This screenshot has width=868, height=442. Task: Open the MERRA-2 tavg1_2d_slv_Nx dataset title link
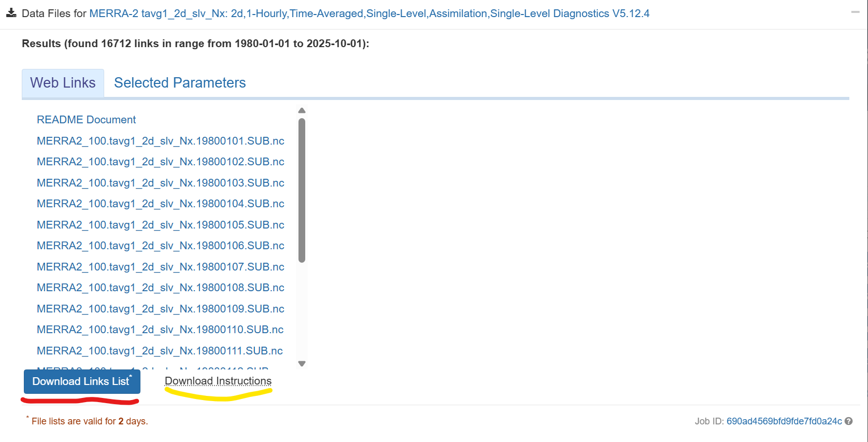pos(369,13)
